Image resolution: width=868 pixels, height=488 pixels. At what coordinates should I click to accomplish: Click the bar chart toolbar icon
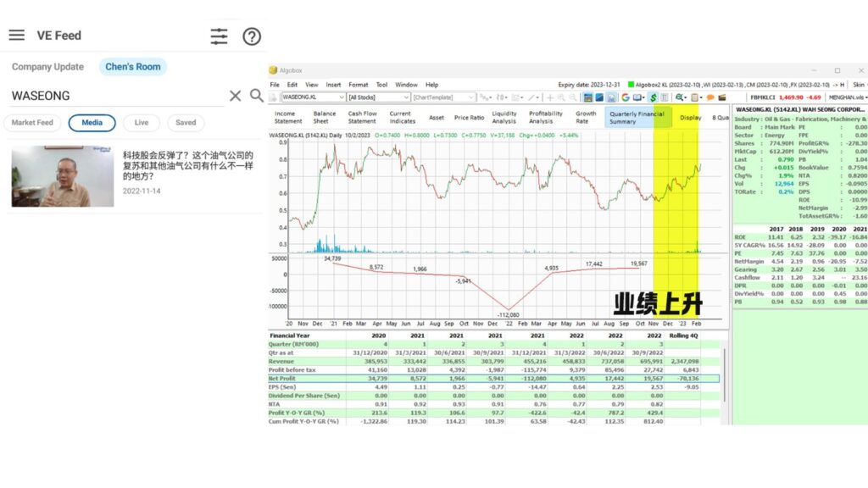click(x=611, y=97)
